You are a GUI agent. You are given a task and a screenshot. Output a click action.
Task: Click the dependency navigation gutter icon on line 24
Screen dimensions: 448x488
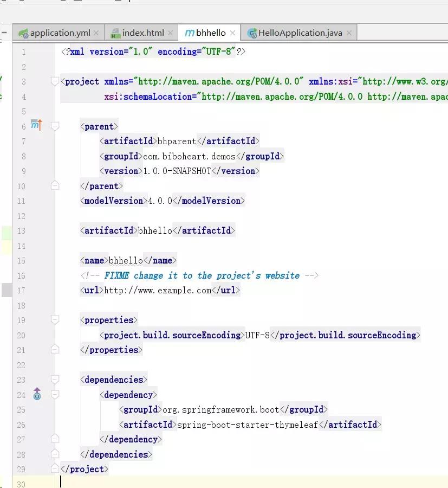(36, 394)
